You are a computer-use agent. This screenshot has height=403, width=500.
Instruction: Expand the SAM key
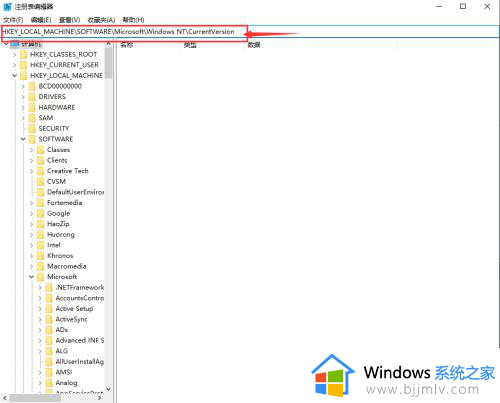[x=23, y=118]
